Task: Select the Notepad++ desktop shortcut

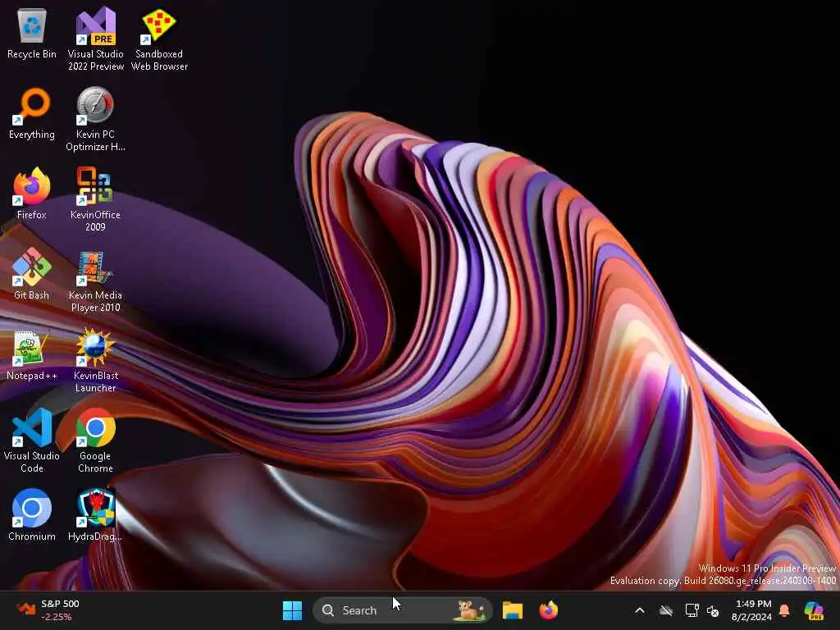Action: click(32, 354)
